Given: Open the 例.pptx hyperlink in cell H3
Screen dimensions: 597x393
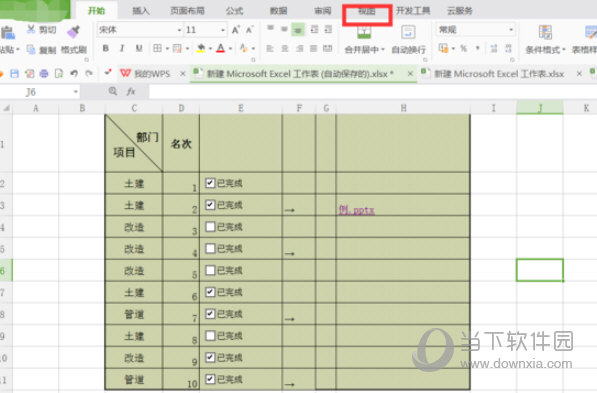Looking at the screenshot, I should point(357,210).
